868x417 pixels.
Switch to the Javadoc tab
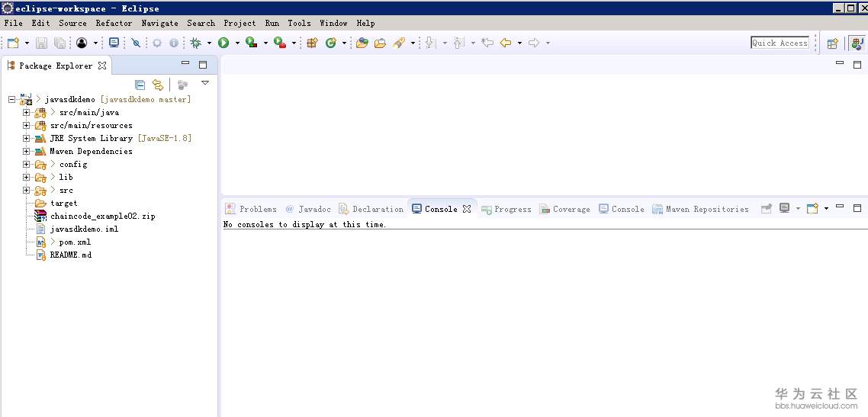coord(308,209)
